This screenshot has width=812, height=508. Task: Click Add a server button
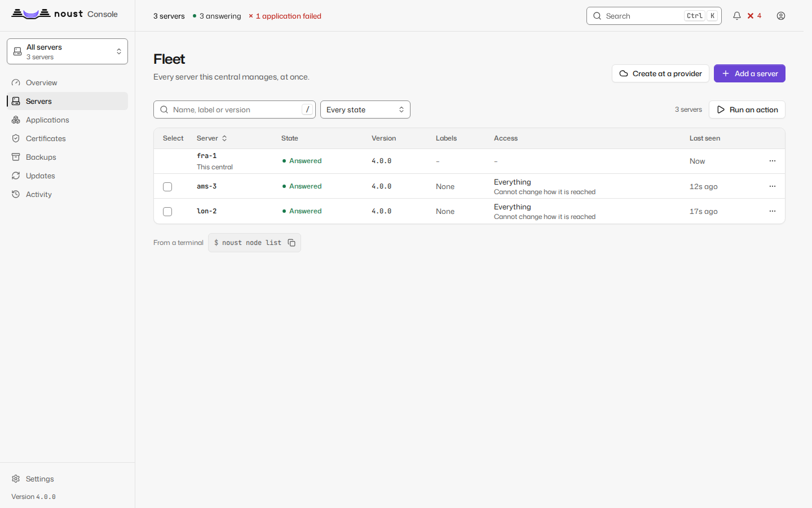coord(749,73)
